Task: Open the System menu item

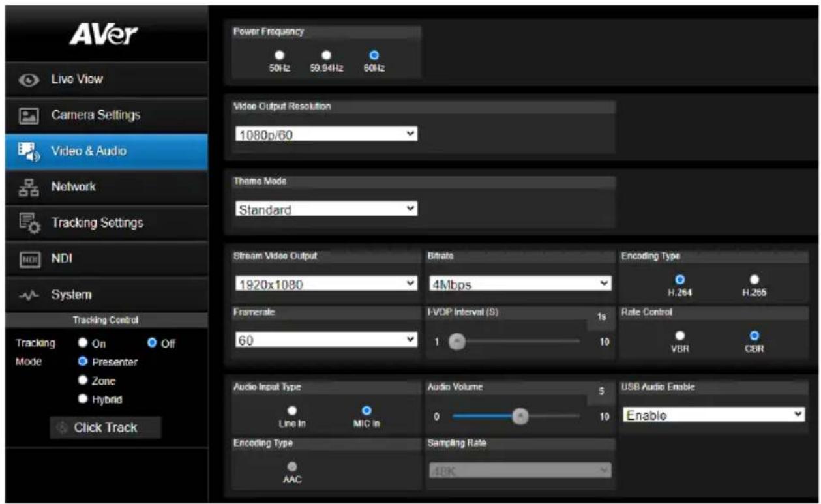Action: pos(106,295)
